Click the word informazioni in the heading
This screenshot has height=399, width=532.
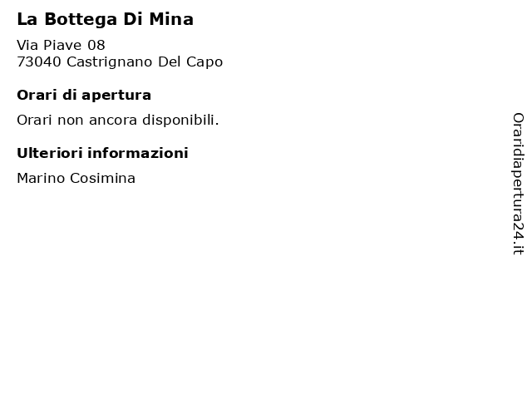coord(138,153)
